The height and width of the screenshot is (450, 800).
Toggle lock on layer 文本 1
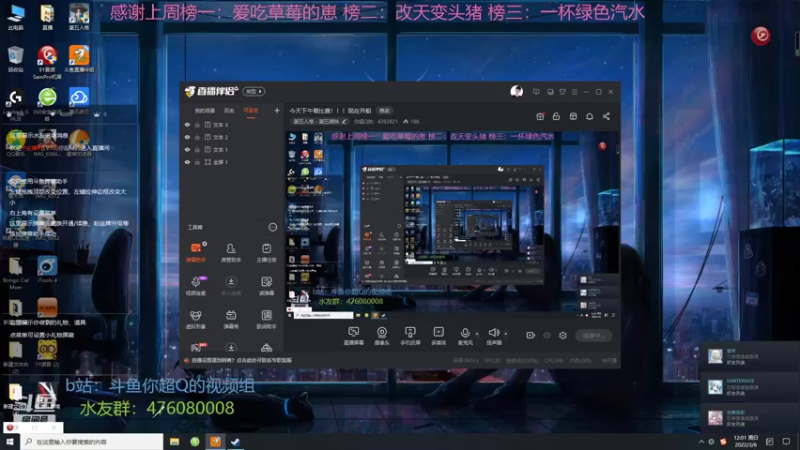tap(197, 149)
